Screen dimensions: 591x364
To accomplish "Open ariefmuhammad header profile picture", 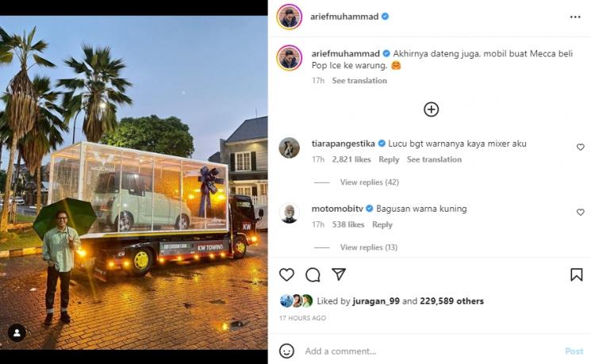I will coord(290,17).
